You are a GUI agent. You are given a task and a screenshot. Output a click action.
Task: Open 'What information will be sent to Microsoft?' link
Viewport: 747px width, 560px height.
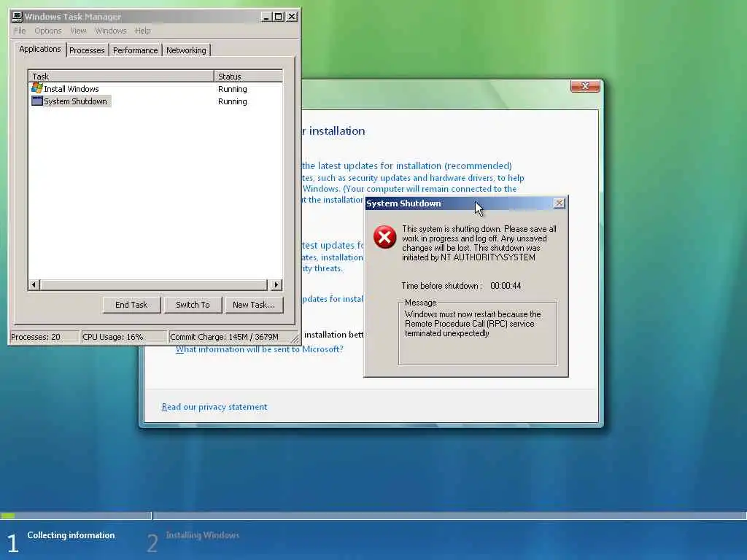tap(259, 349)
